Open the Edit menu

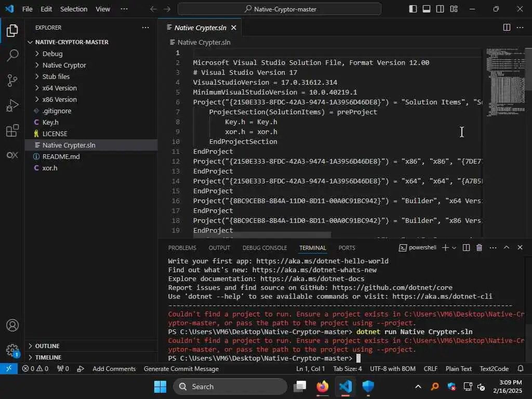tap(46, 9)
